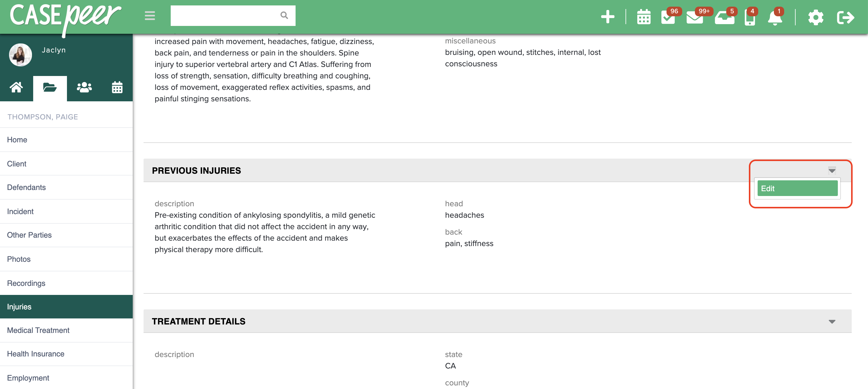Click the Edit button for Previous Injuries

(797, 188)
